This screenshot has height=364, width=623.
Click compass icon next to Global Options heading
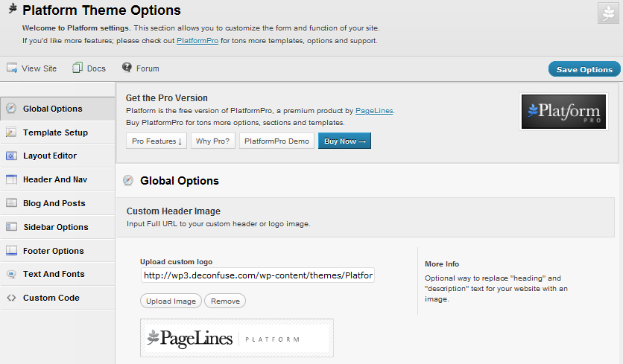coord(128,180)
